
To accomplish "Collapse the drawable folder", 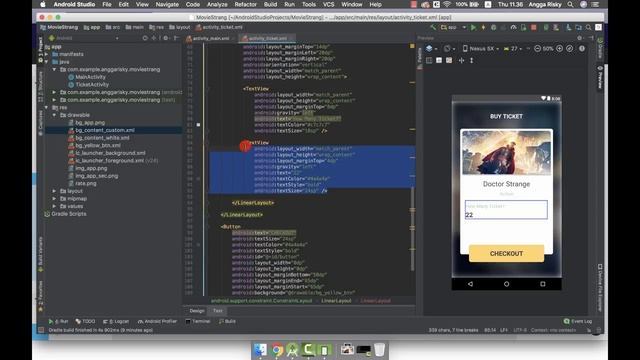I will click(54, 115).
